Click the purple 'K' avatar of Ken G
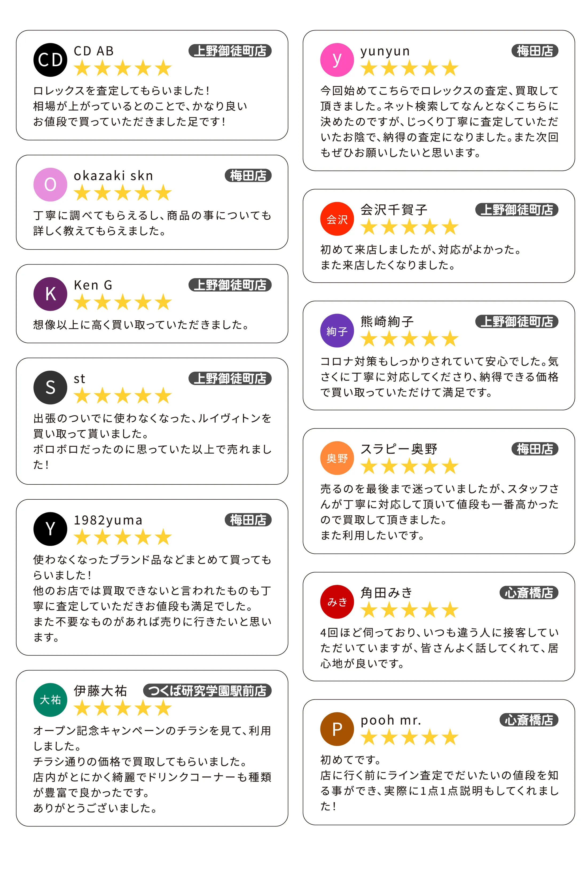 (x=50, y=294)
